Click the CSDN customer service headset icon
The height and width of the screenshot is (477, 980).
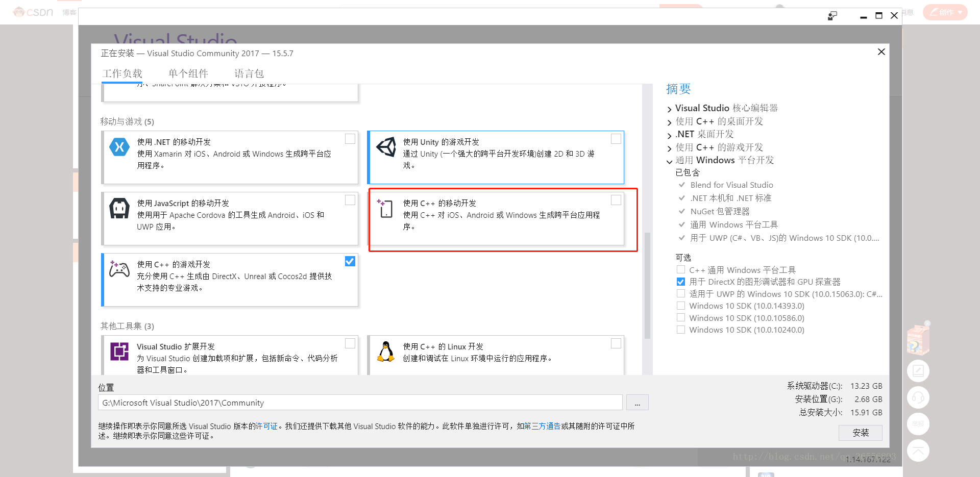[918, 397]
